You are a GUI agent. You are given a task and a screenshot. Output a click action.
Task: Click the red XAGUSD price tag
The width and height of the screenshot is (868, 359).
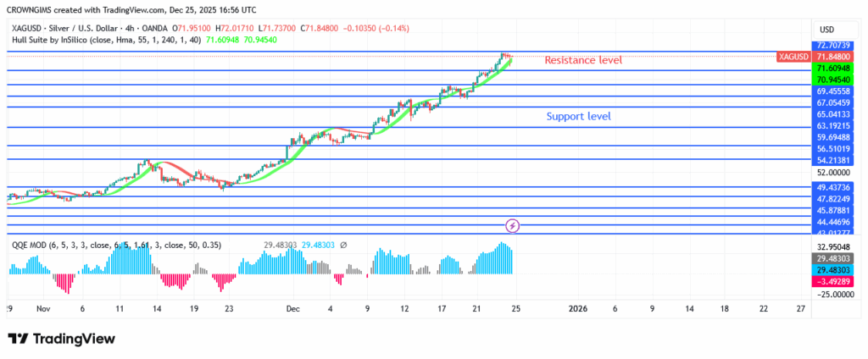click(793, 57)
